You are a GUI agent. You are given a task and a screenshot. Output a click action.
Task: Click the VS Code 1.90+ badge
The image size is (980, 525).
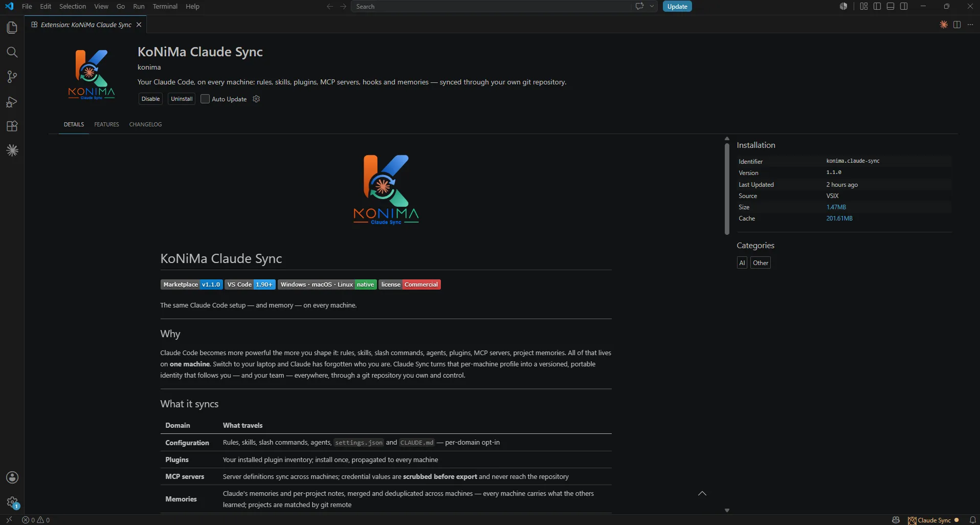click(250, 285)
